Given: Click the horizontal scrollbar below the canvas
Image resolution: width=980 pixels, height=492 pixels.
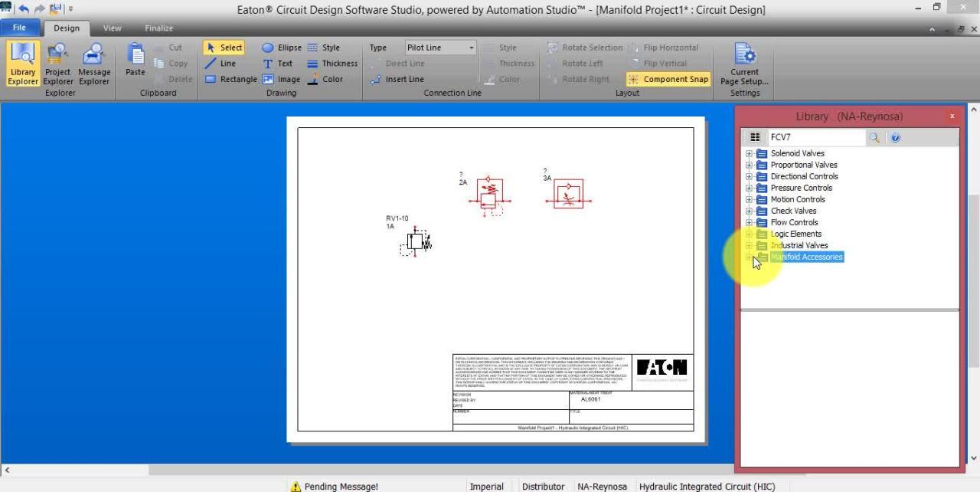Looking at the screenshot, I should (x=440, y=470).
